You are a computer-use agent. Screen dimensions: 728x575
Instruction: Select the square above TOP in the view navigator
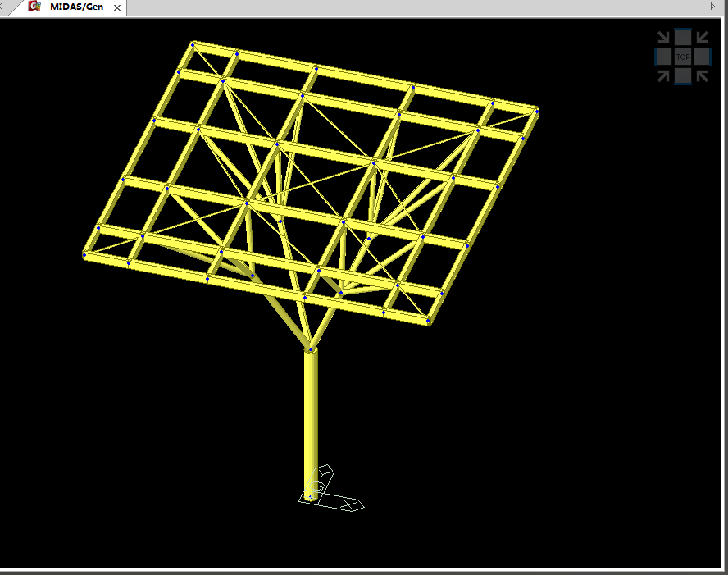[682, 37]
